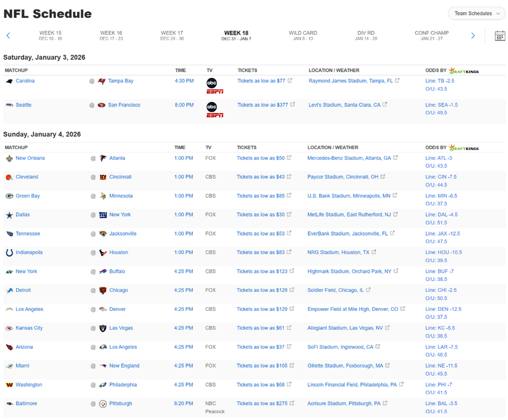The width and height of the screenshot is (508, 420).
Task: Click the Tampa Bay Buccaneers logo
Action: [102, 81]
